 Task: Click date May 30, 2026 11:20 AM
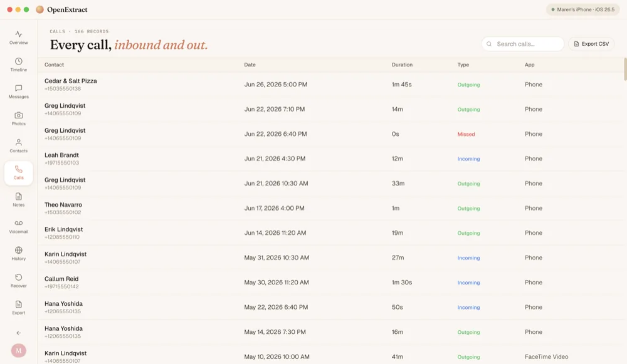click(x=277, y=283)
